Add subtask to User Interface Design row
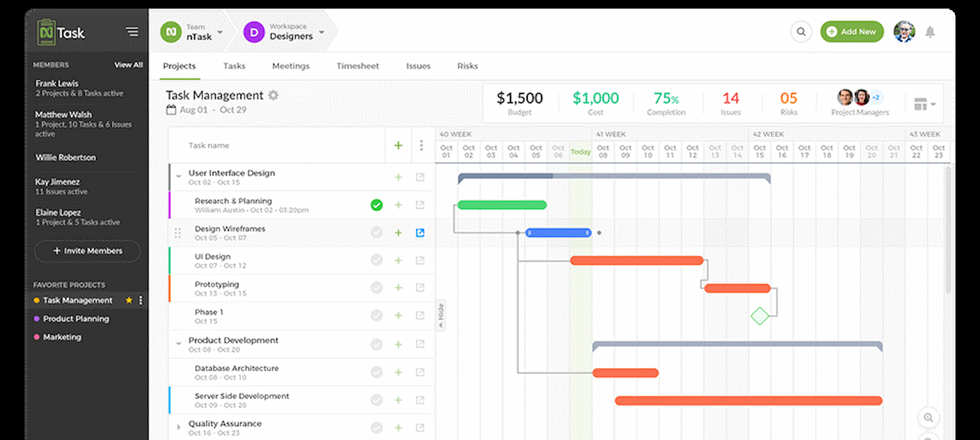The width and height of the screenshot is (980, 440). [x=398, y=177]
